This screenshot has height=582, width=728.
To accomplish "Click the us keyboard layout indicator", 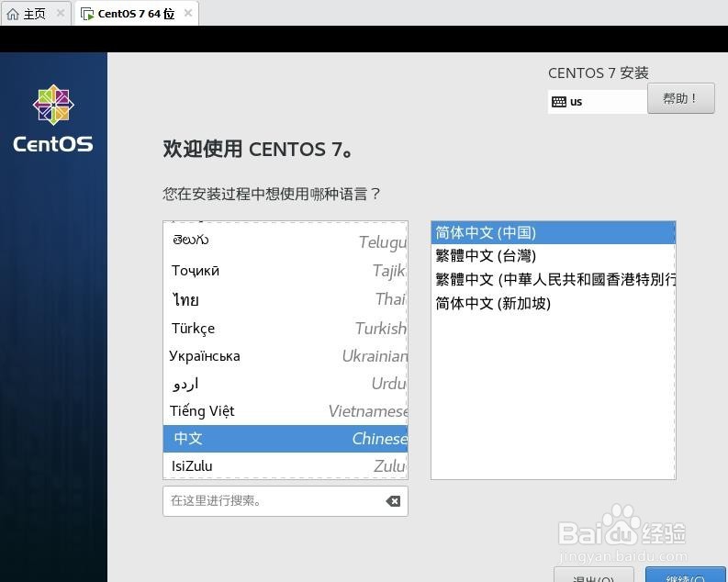I will (597, 102).
